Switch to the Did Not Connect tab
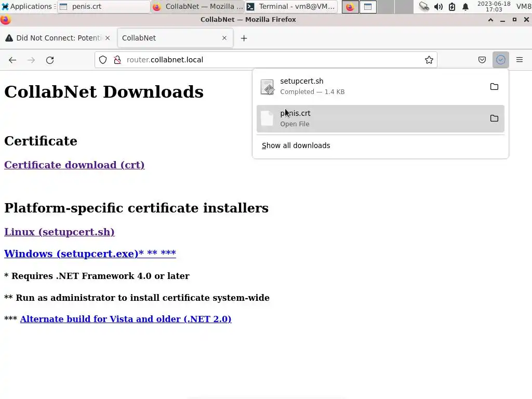The height and width of the screenshot is (399, 532). (x=58, y=38)
